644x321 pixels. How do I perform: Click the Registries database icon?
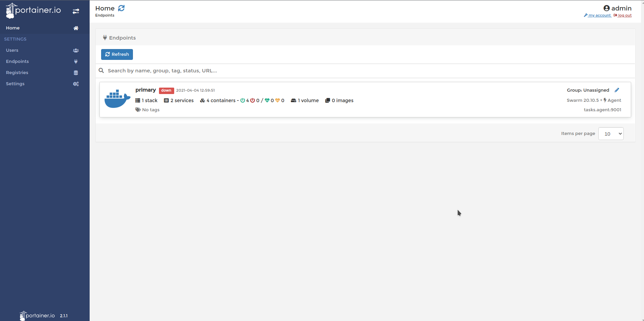click(x=76, y=72)
